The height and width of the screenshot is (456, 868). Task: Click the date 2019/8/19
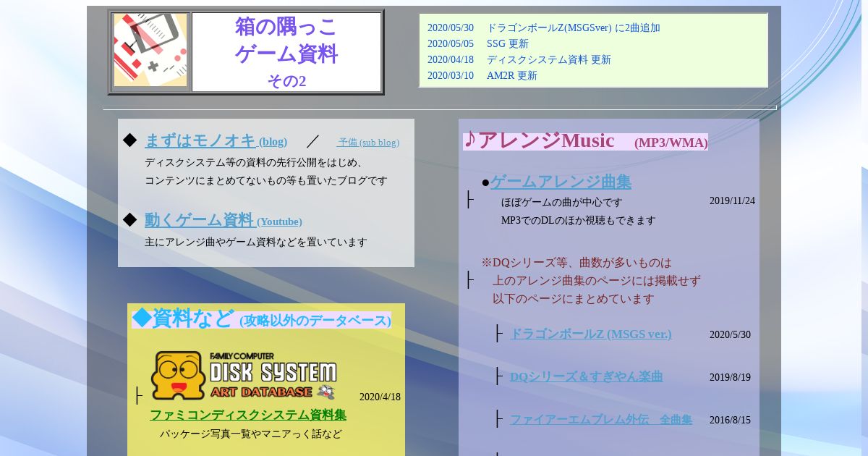point(730,377)
